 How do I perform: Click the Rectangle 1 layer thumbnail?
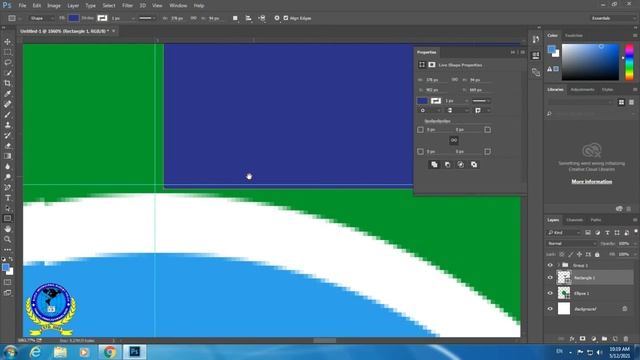(x=564, y=278)
